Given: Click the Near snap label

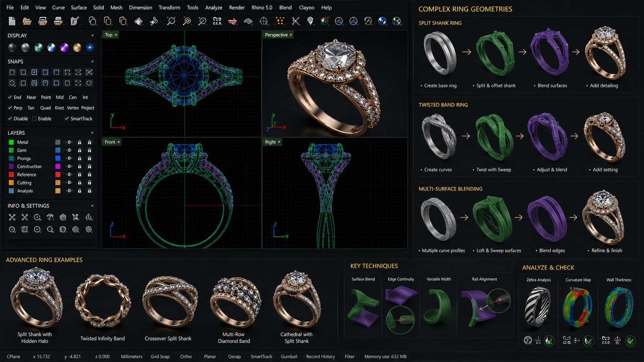Looking at the screenshot, I should 31,97.
